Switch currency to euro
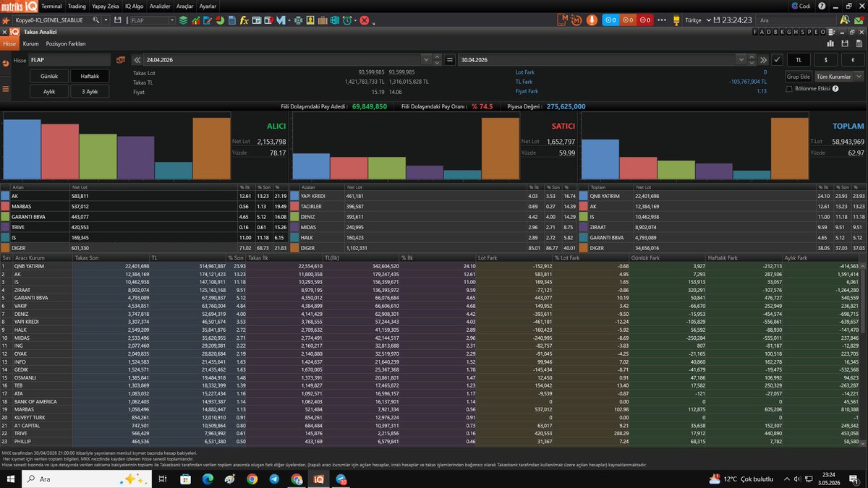Viewport: 868px width, 488px height. [x=853, y=60]
